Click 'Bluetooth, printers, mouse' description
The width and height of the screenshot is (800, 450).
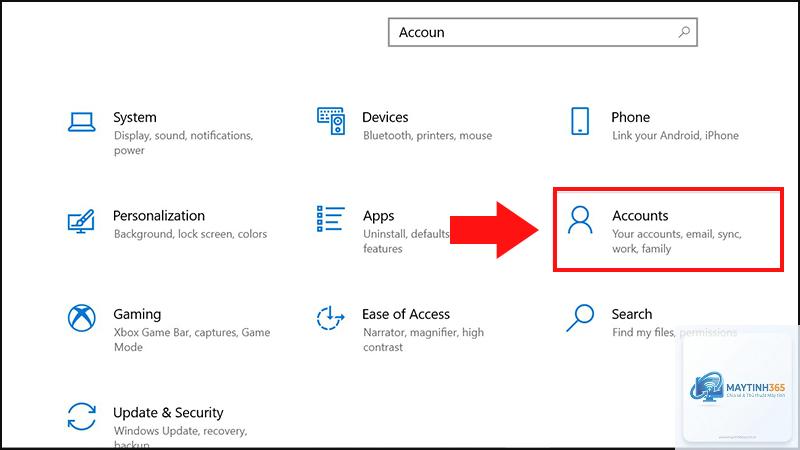pyautogui.click(x=428, y=136)
